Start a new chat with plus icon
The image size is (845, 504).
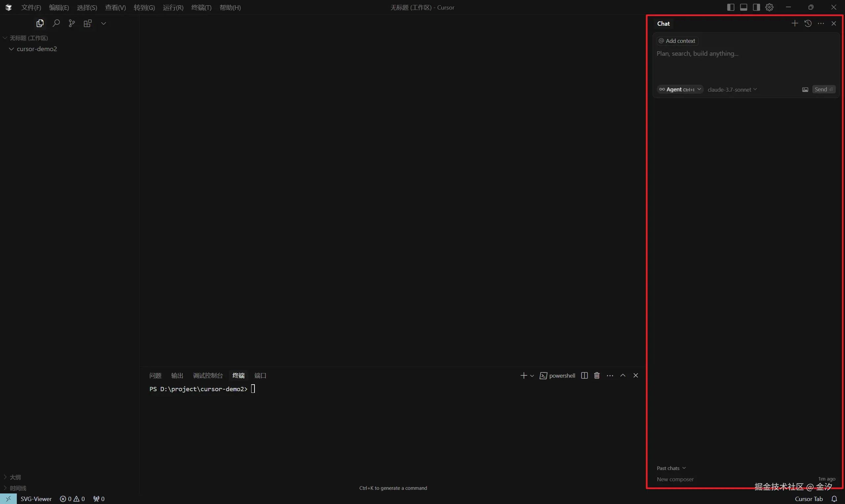[x=794, y=23]
